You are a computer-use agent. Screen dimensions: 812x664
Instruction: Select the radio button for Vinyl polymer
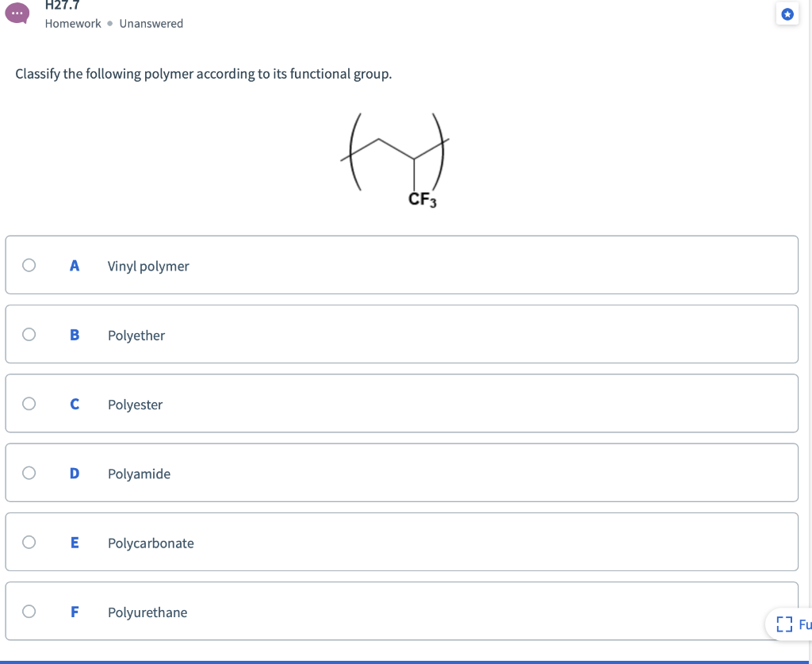click(29, 265)
